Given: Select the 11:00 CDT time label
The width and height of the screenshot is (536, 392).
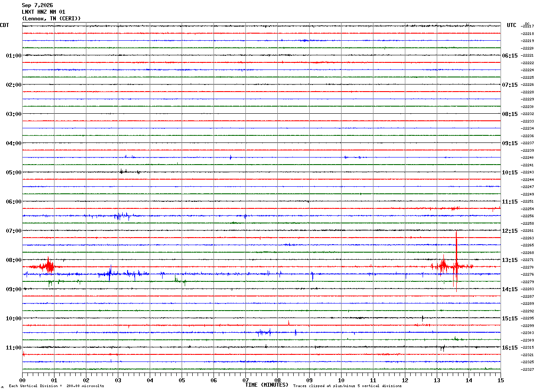Looking at the screenshot, I should tap(13, 348).
